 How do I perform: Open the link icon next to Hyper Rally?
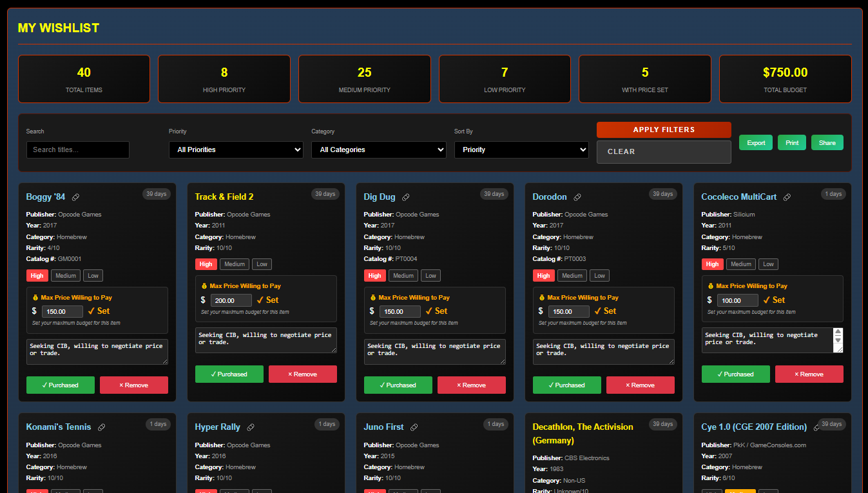pos(251,427)
